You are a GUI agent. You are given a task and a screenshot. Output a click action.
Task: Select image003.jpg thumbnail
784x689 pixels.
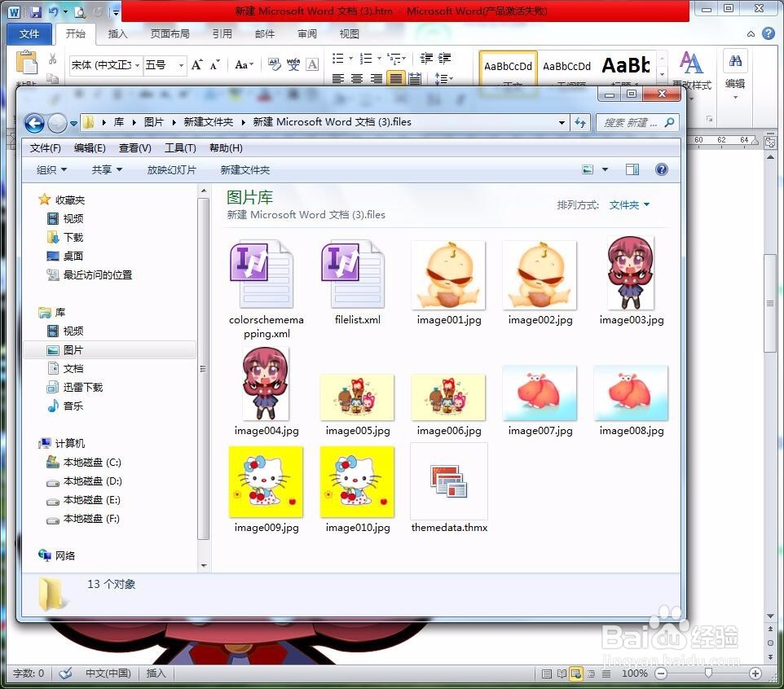631,274
